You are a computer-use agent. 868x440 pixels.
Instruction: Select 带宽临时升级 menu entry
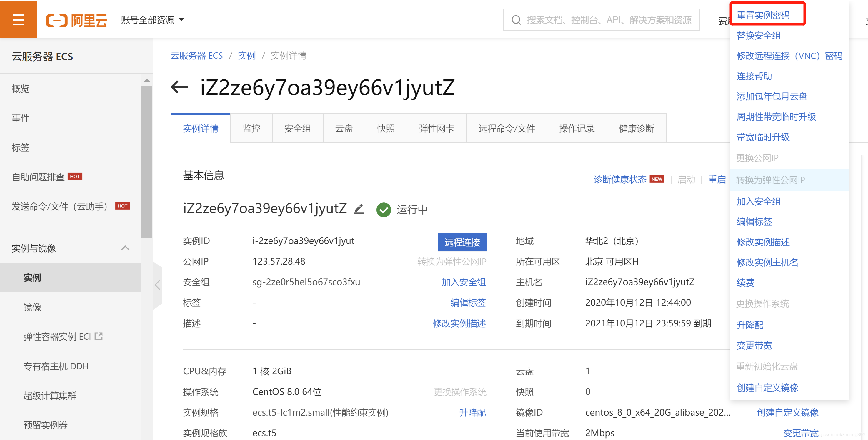(763, 137)
